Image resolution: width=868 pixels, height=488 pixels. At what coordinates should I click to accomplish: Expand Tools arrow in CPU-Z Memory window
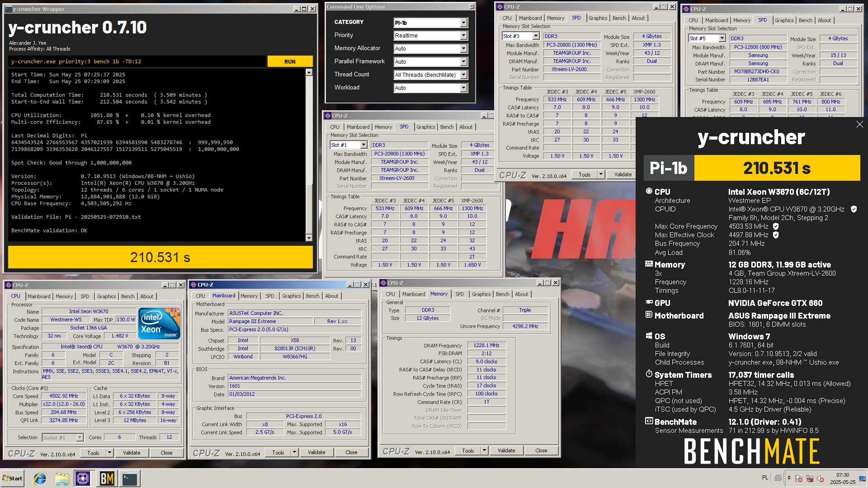[x=484, y=450]
